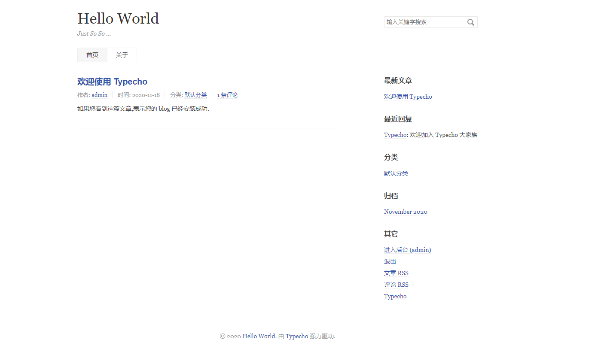This screenshot has height=364, width=604.
Task: Open 默认分类 in the sidebar 分类 section
Action: [396, 173]
